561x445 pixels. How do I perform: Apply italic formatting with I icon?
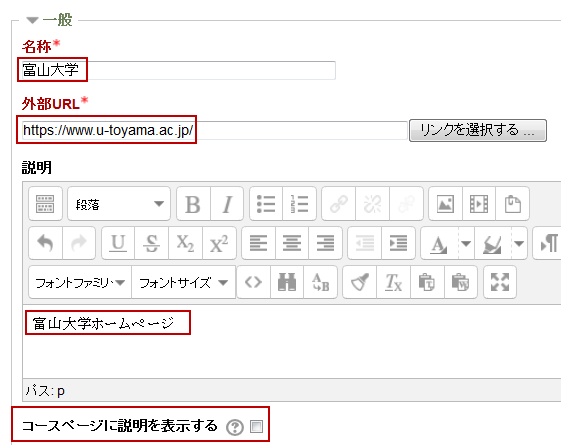(x=227, y=204)
